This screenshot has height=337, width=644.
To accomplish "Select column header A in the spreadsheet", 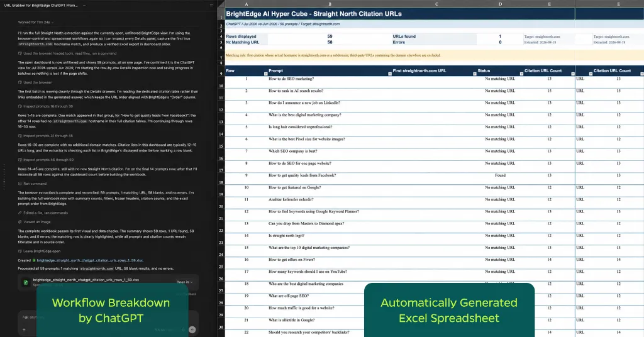I will pyautogui.click(x=247, y=4).
